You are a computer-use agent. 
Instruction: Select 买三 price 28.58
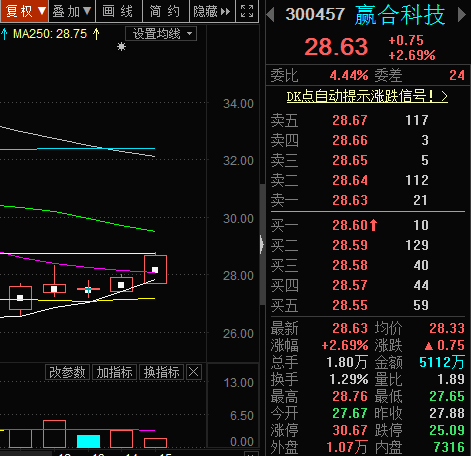[x=350, y=265]
